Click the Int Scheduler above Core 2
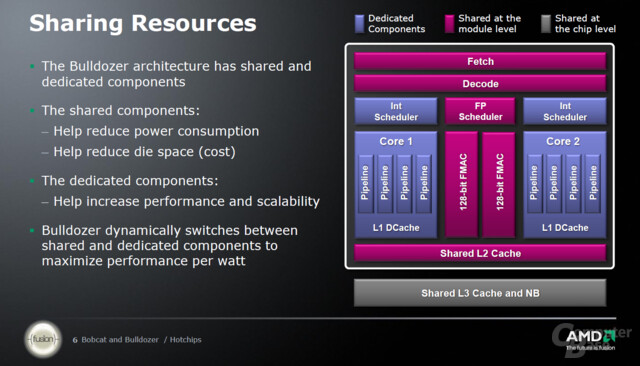This screenshot has width=640, height=366. [x=565, y=111]
